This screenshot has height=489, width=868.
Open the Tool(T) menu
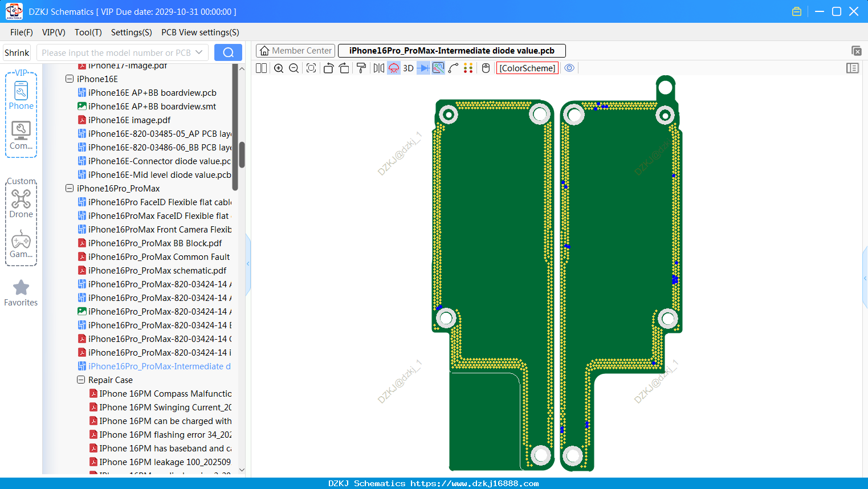[88, 32]
